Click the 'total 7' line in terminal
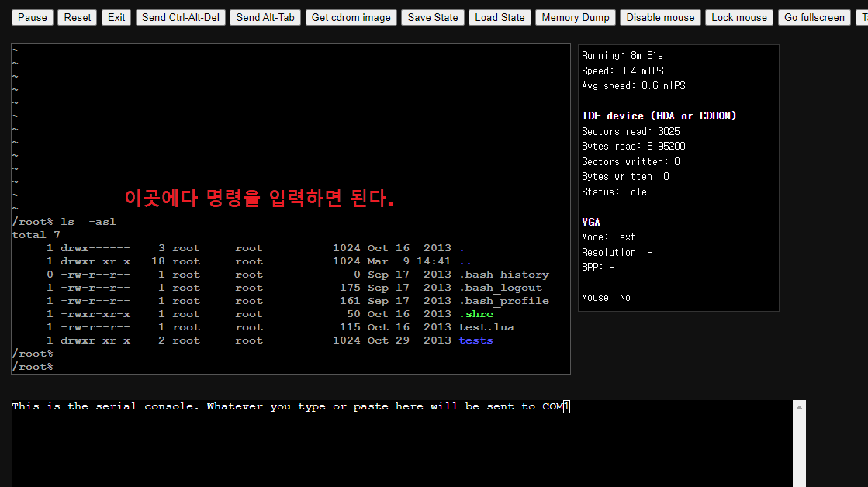Viewport: 868px width, 487px height. click(36, 235)
